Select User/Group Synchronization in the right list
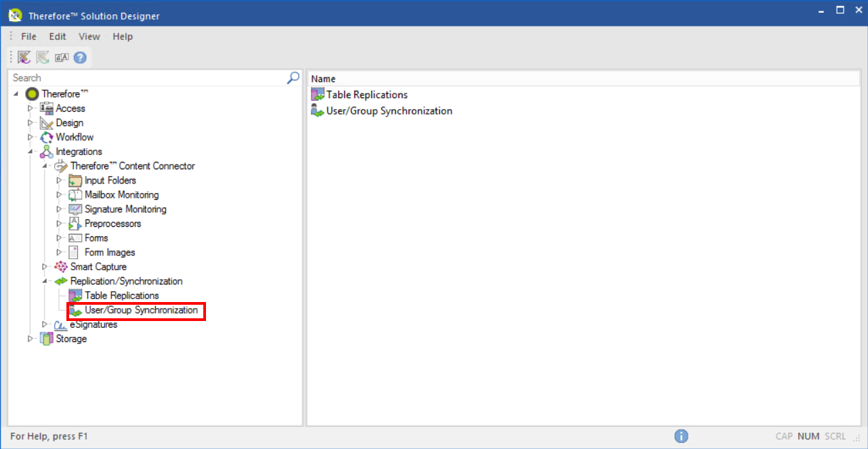 coord(389,111)
